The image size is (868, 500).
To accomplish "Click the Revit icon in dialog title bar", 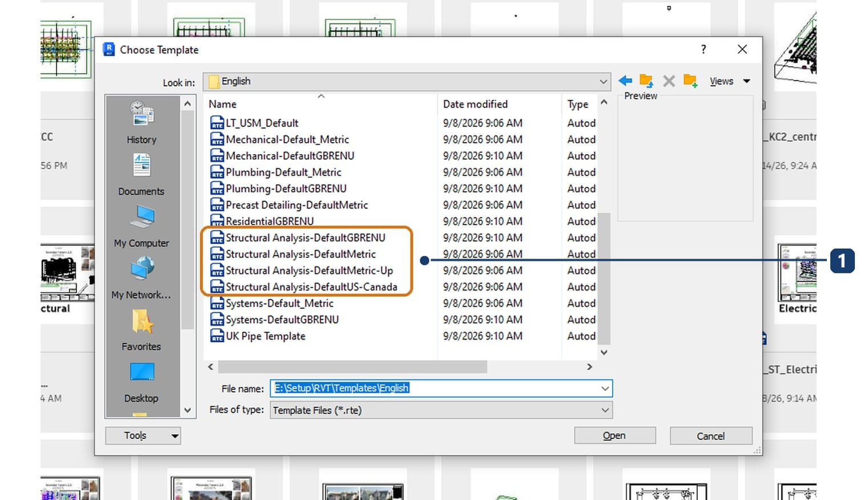I will tap(108, 50).
